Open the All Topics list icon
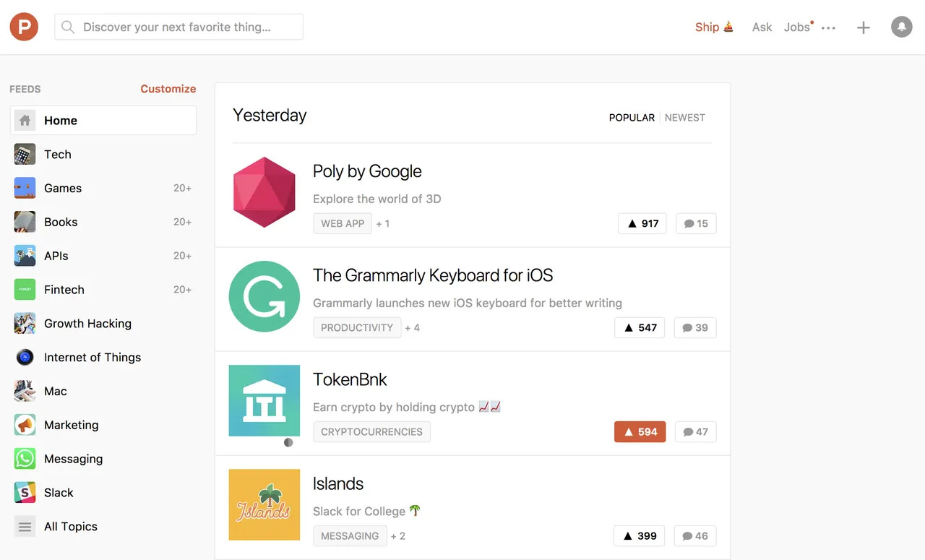This screenshot has height=560, width=925. pyautogui.click(x=25, y=527)
